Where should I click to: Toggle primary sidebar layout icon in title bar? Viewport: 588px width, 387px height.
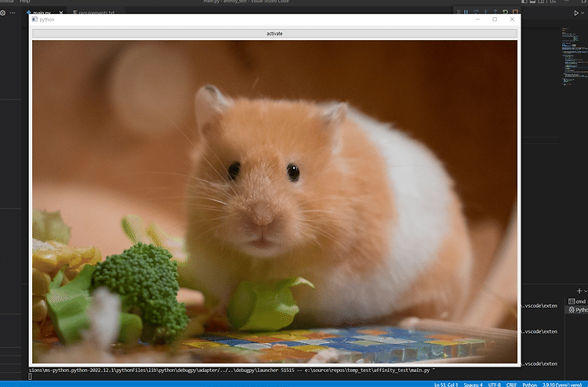(x=524, y=2)
